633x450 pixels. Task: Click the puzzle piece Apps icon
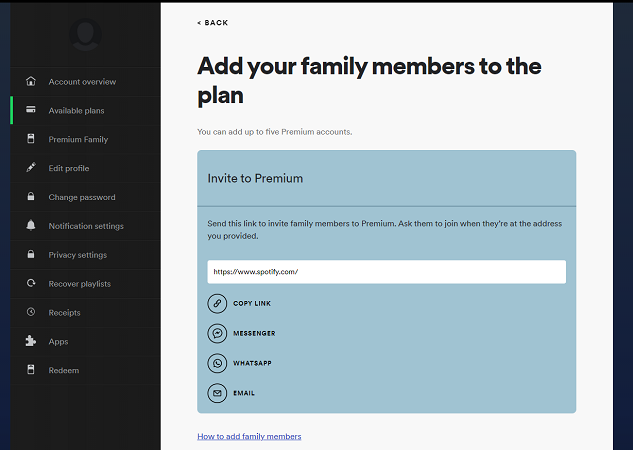coord(31,341)
